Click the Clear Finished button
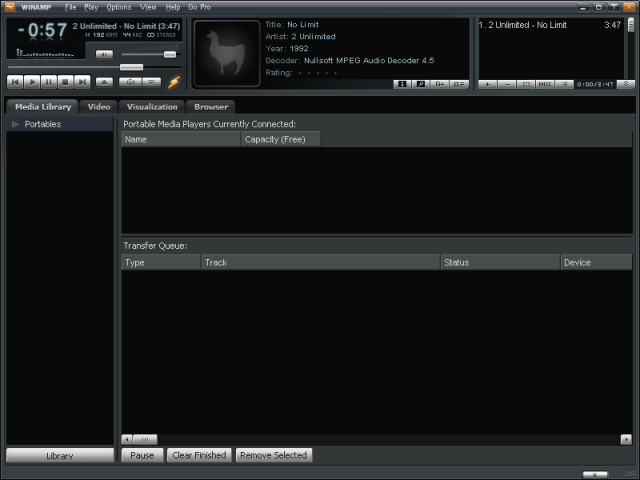This screenshot has width=640, height=480. click(x=199, y=455)
